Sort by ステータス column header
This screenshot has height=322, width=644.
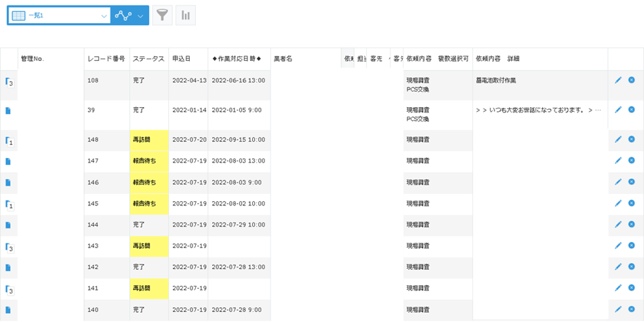tap(148, 59)
